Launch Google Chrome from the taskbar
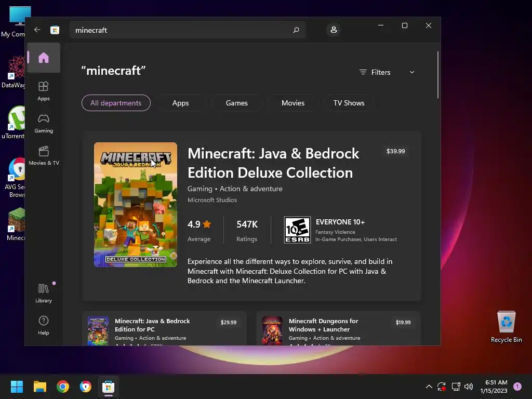Image resolution: width=532 pixels, height=399 pixels. coord(63,387)
